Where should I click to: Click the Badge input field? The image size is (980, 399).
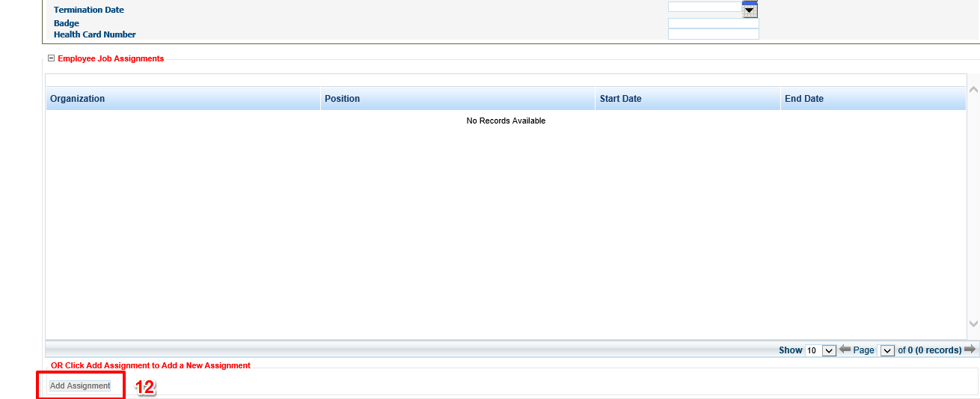tap(713, 23)
